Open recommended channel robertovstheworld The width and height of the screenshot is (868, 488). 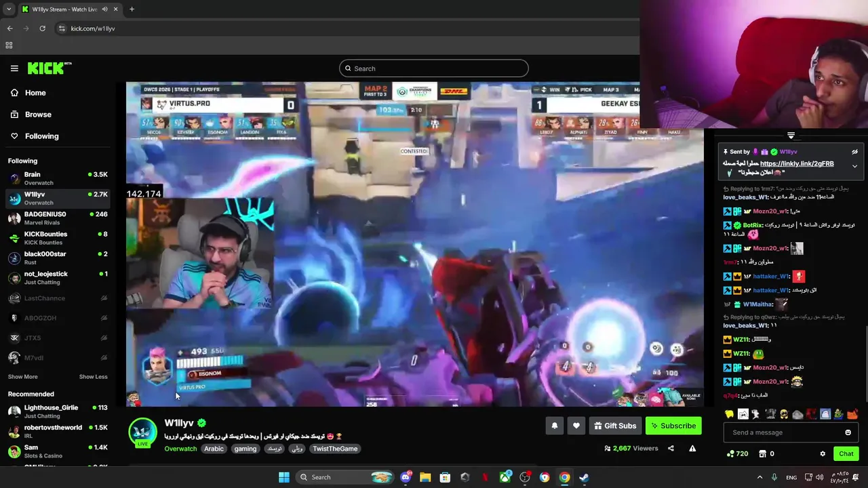point(58,431)
